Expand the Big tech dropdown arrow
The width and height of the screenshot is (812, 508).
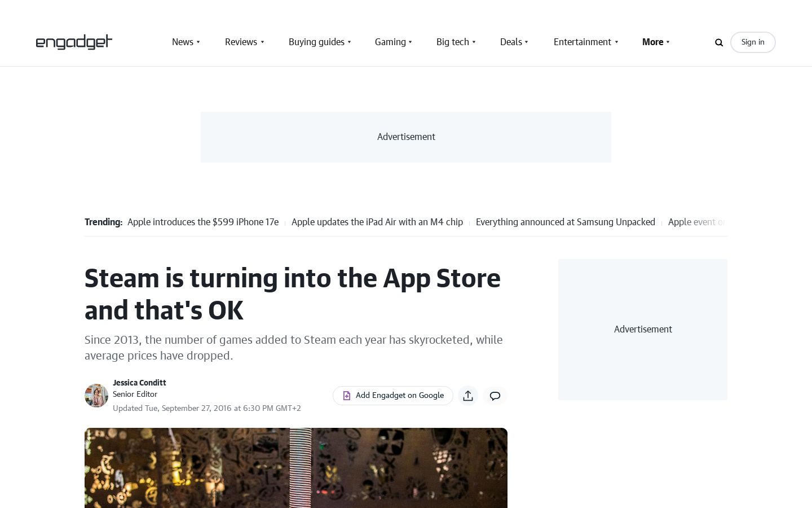click(x=474, y=42)
